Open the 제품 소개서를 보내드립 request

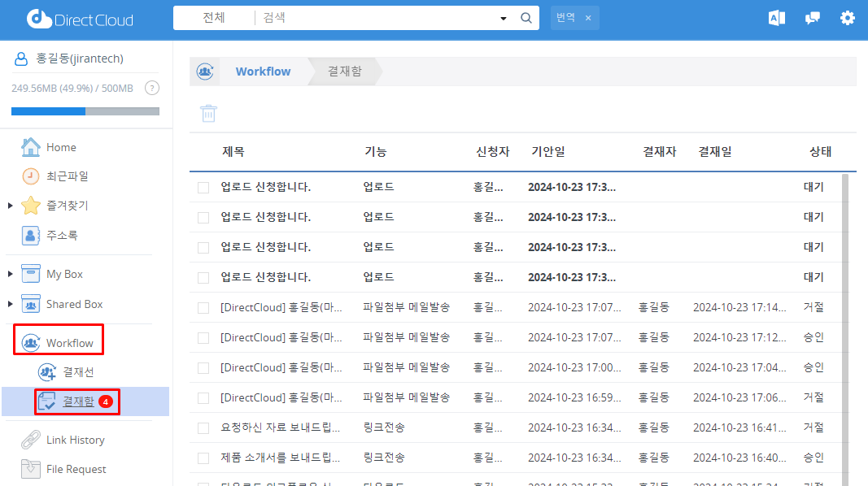(x=280, y=458)
